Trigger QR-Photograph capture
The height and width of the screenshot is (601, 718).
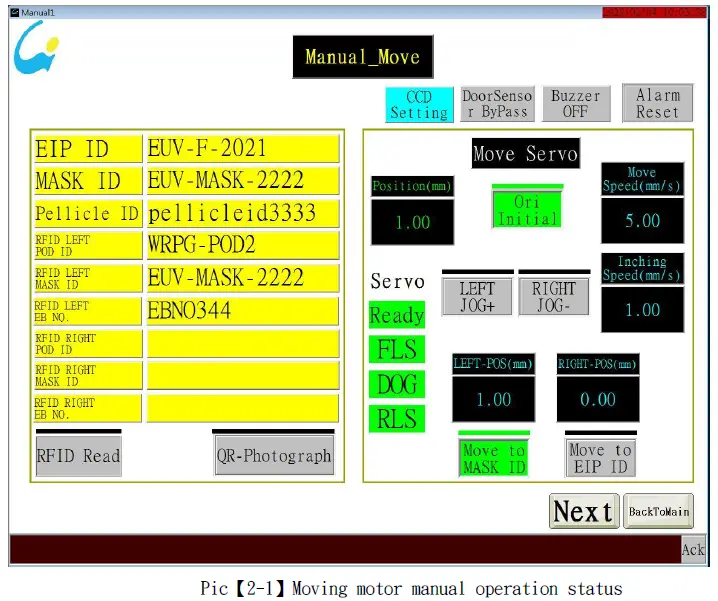coord(274,455)
